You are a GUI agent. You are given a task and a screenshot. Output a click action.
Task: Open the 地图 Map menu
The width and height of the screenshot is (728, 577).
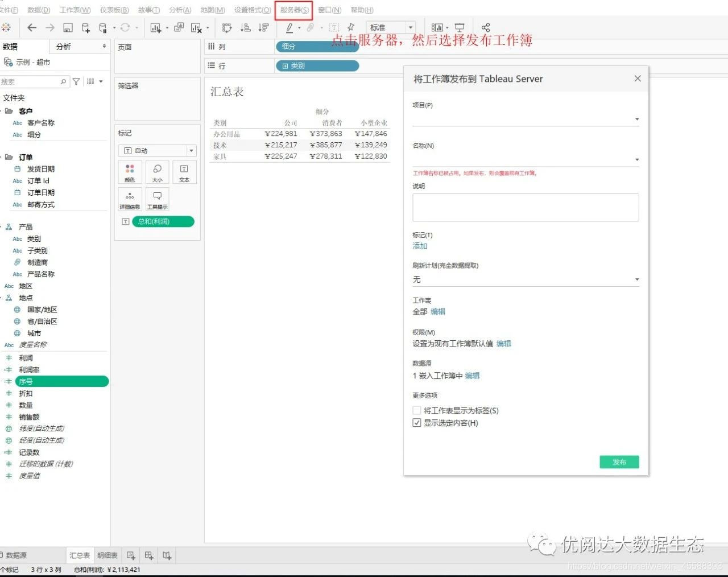[213, 10]
